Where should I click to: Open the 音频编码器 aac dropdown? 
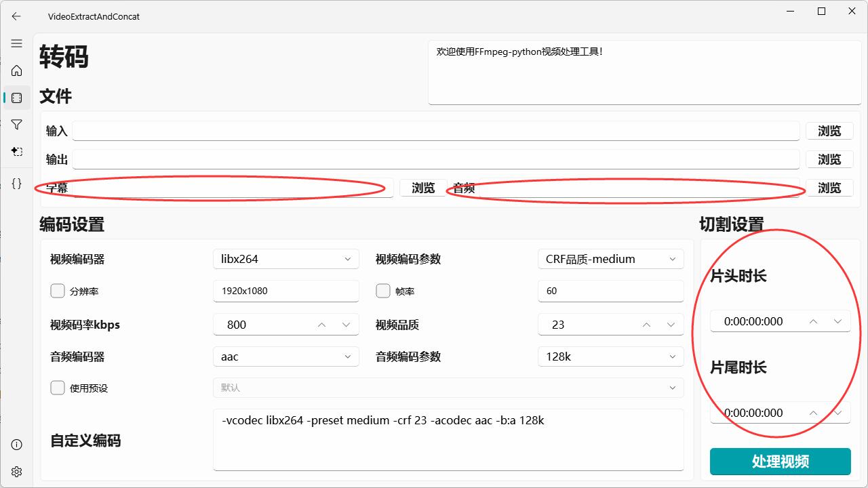click(286, 357)
